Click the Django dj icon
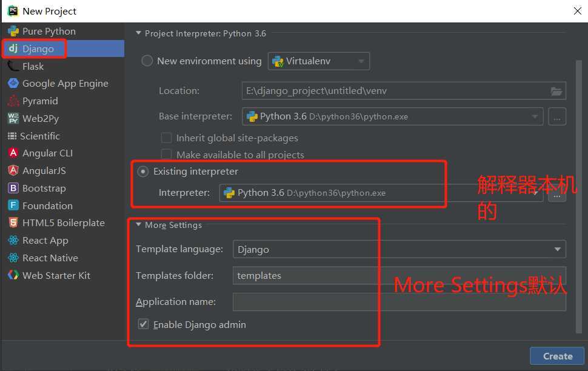The width and height of the screenshot is (588, 371). 13,48
